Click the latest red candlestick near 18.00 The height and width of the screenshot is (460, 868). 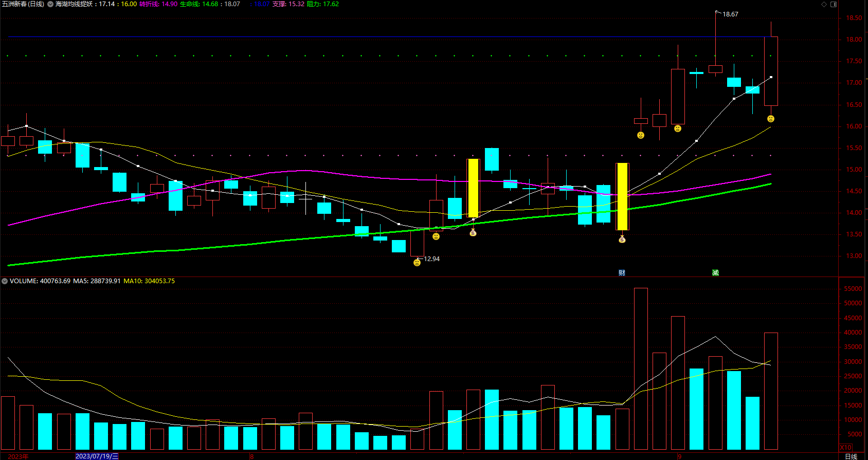(x=771, y=71)
